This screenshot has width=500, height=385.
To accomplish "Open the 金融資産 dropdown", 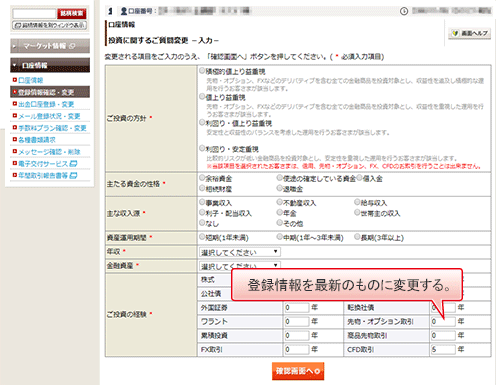I will click(x=240, y=265).
